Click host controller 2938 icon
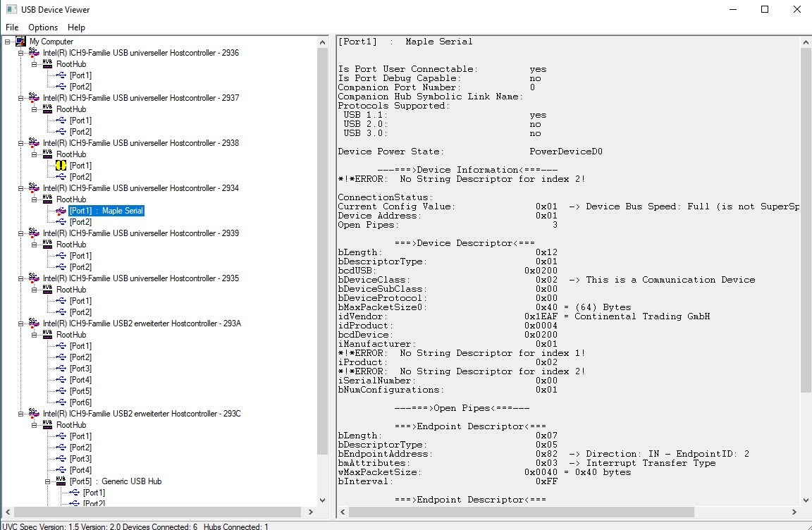This screenshot has width=812, height=530. pyautogui.click(x=34, y=142)
